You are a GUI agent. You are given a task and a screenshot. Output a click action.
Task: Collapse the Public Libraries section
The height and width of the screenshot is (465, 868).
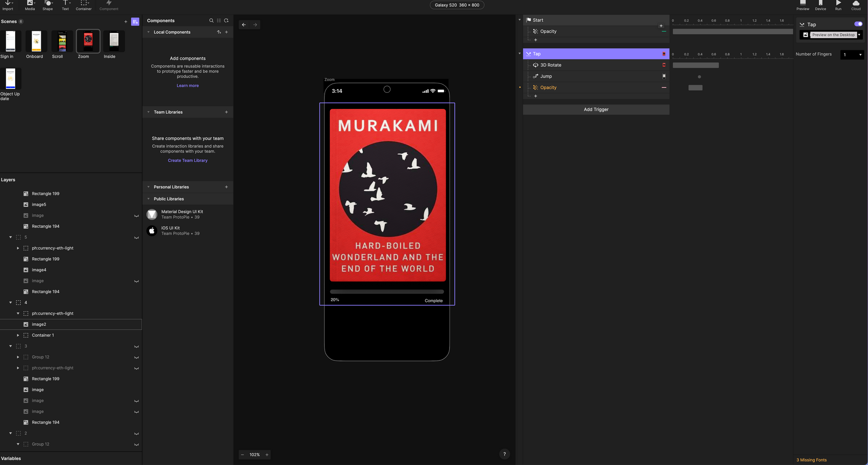148,199
